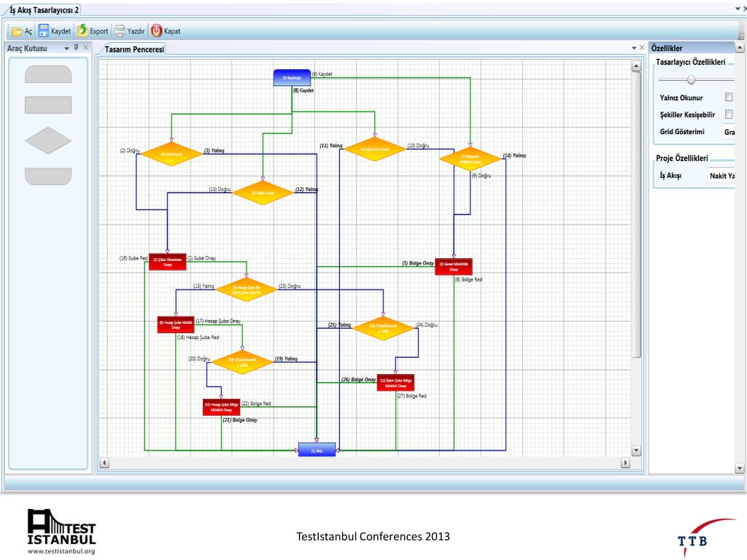Click the '(21) Bolge Onay' connector label
The image size is (747, 560).
click(x=240, y=420)
